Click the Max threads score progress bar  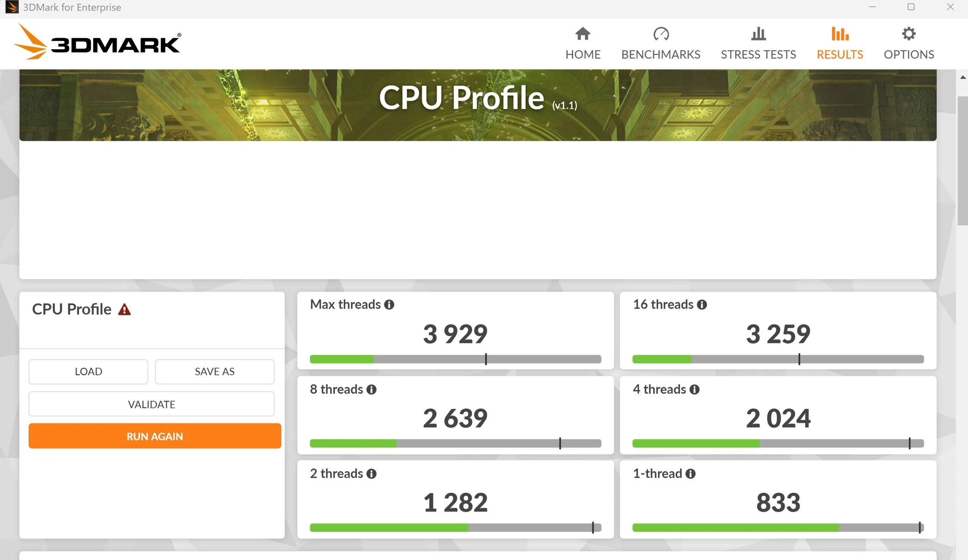click(x=455, y=359)
